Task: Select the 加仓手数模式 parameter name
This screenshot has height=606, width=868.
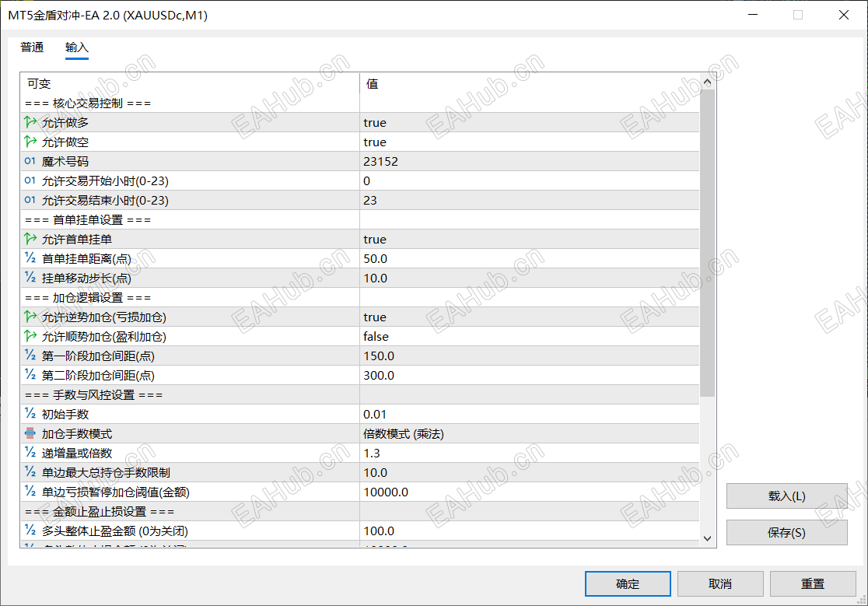Action: click(77, 434)
